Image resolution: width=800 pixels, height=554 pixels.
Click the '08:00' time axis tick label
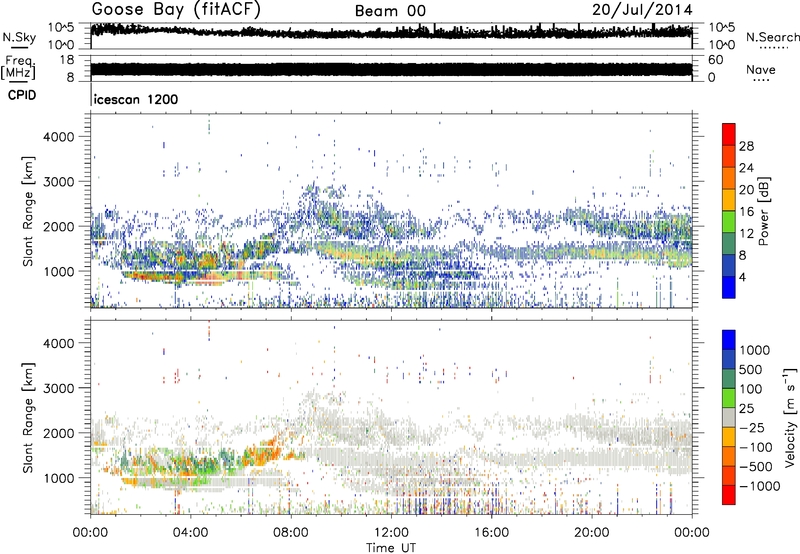[x=291, y=533]
